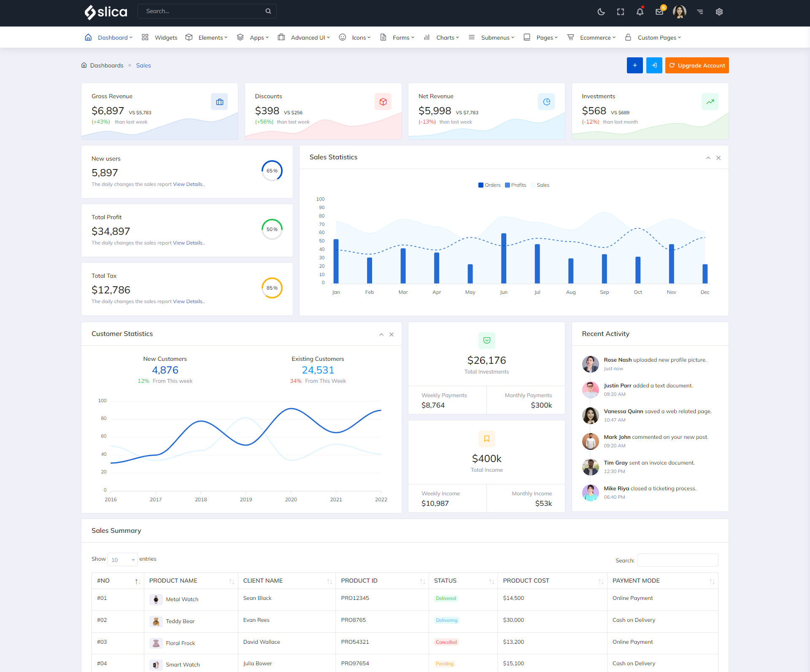
Task: Toggle dark mode moon icon
Action: coord(601,12)
